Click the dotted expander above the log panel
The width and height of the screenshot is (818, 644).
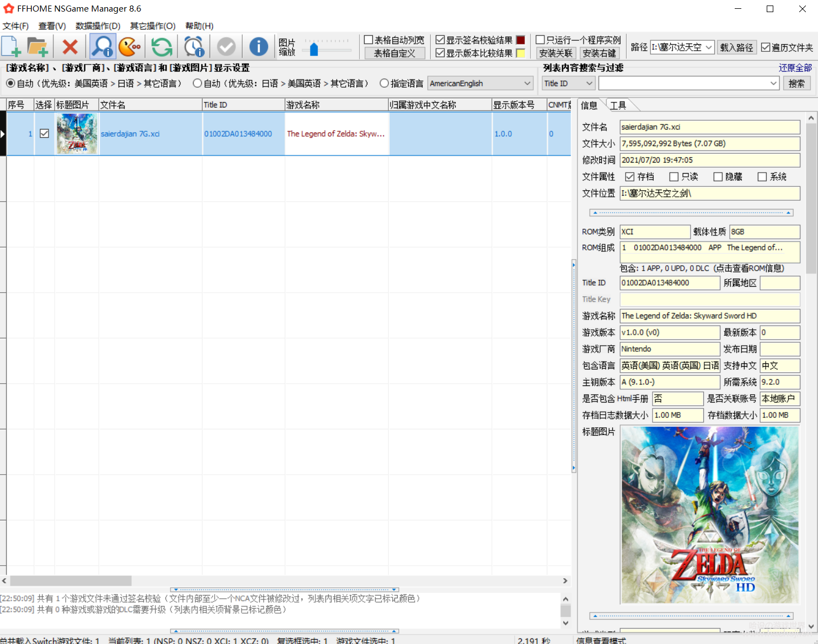tap(285, 589)
